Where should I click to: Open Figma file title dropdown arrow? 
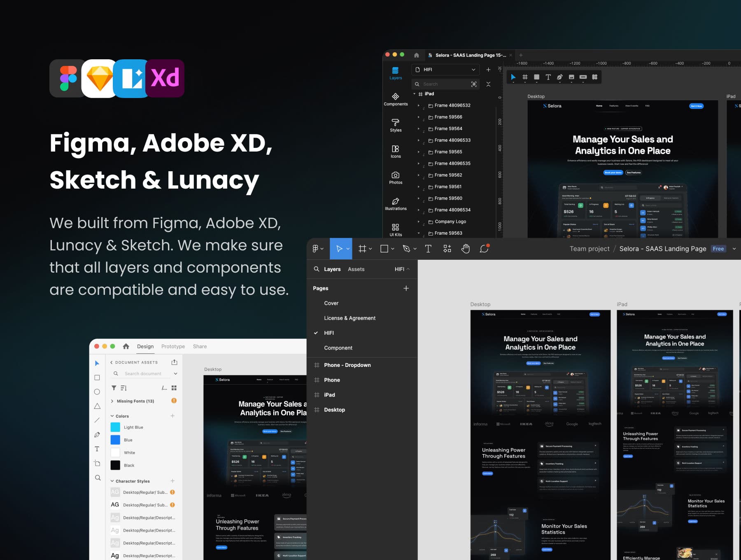coord(734,249)
